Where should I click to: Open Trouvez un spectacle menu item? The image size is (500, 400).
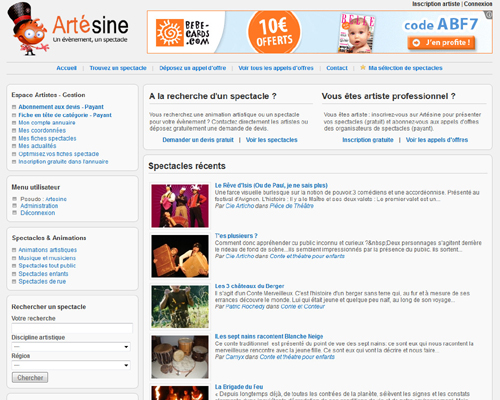[118, 68]
